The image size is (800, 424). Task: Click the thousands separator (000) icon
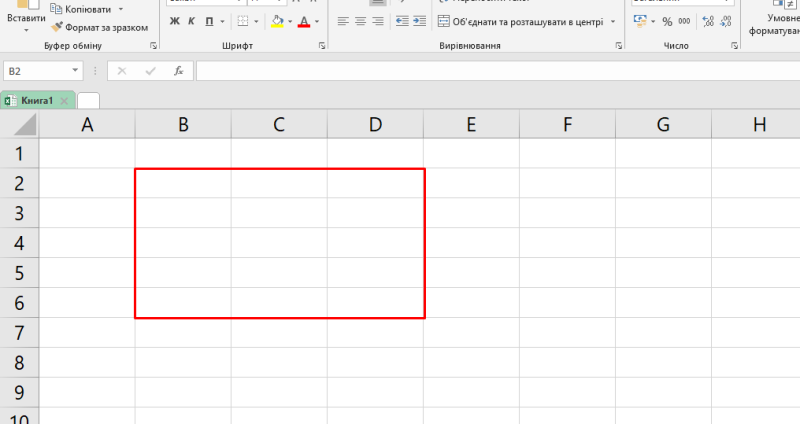[x=685, y=21]
